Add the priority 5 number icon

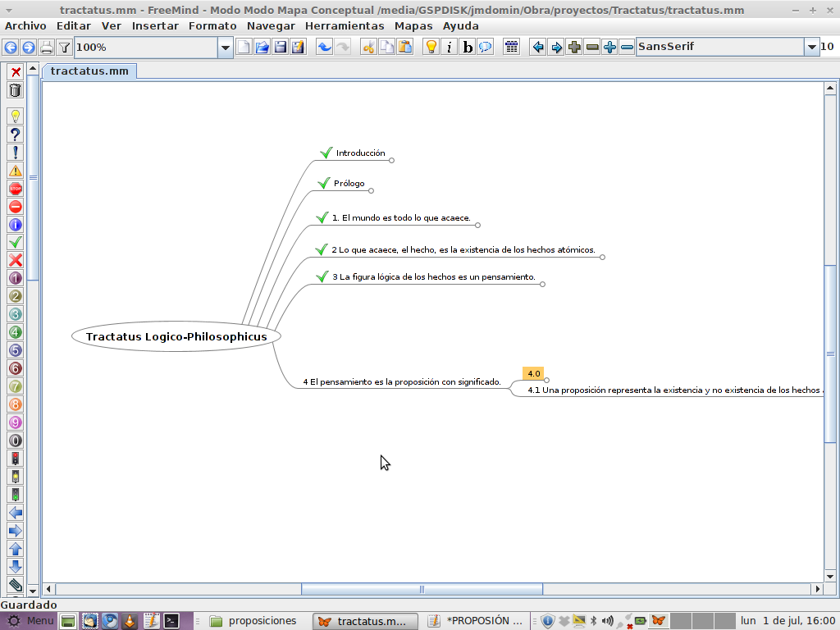coord(15,350)
